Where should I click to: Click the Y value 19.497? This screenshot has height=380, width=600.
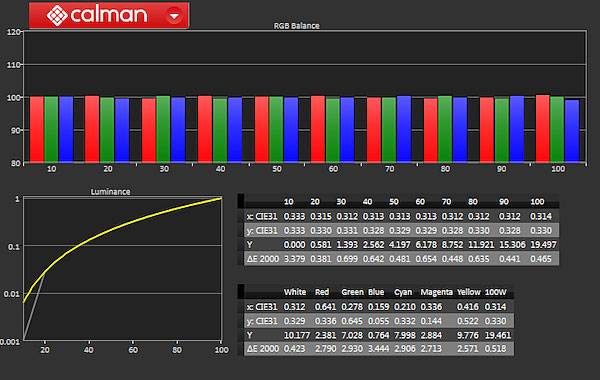pyautogui.click(x=543, y=245)
